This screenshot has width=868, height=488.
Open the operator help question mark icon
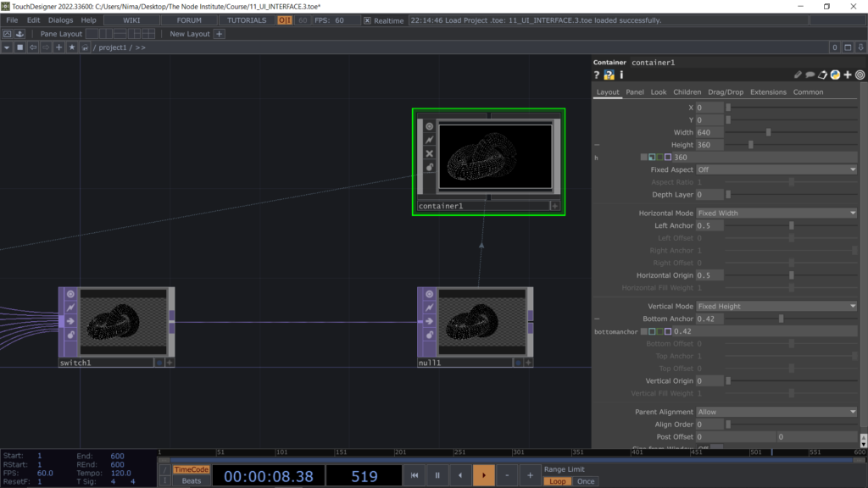[596, 75]
